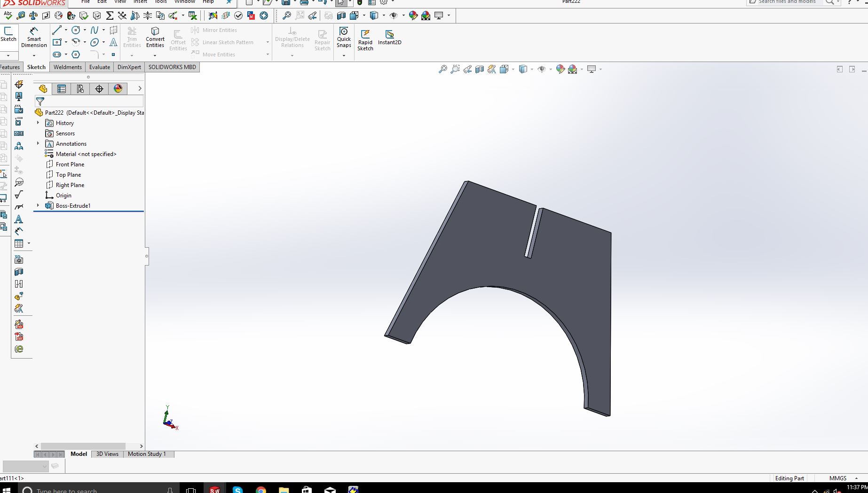Select Front Plane in feature tree
Screen dimensions: 868x493
pyautogui.click(x=70, y=164)
